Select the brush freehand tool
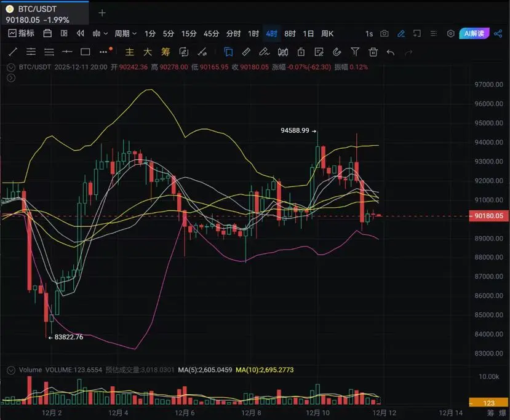Viewport: 510px width, 420px height. click(x=264, y=52)
